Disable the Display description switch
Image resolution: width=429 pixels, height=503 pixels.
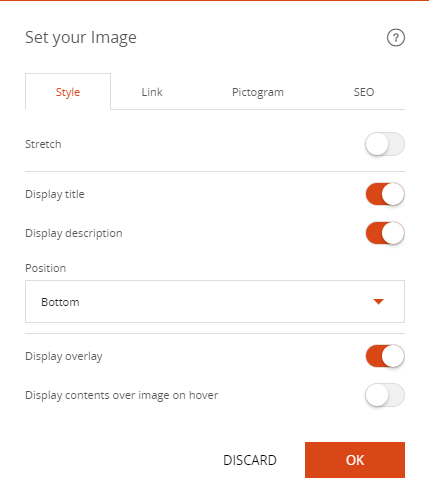point(385,233)
